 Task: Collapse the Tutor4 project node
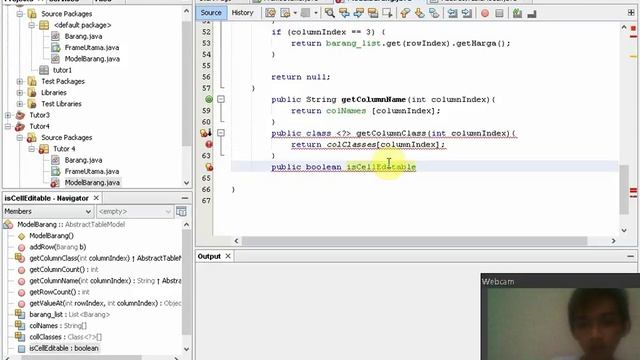pos(8,127)
